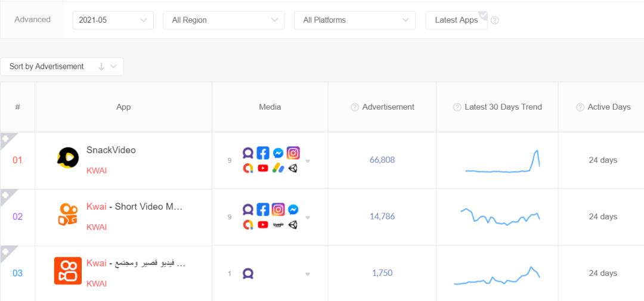Click KWAI developer in row 03
This screenshot has height=301, width=644.
coord(97,284)
